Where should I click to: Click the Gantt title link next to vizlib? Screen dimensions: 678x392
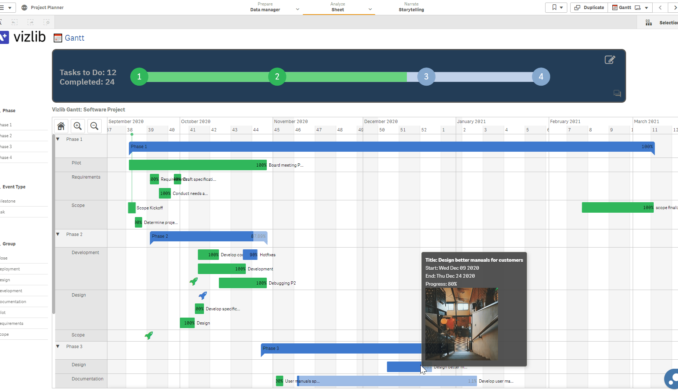74,38
